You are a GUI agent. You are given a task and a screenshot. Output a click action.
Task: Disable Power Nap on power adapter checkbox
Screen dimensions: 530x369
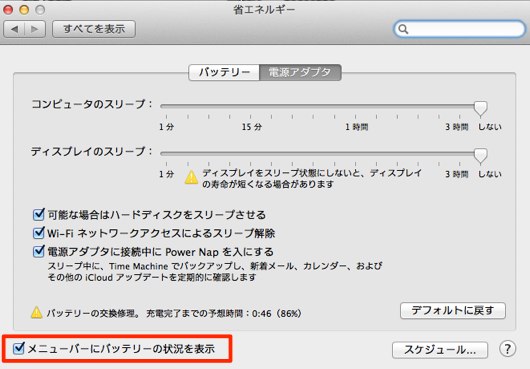[39, 251]
